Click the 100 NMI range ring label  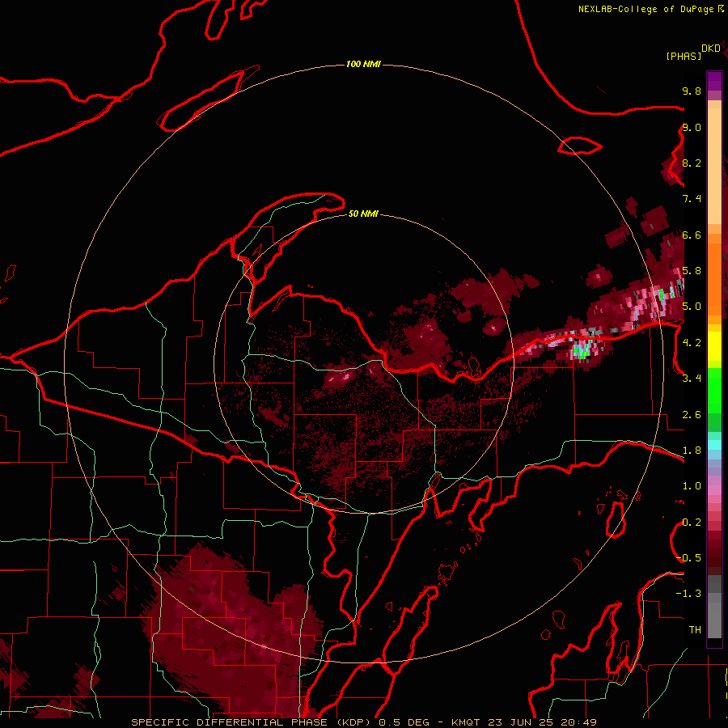[x=363, y=64]
